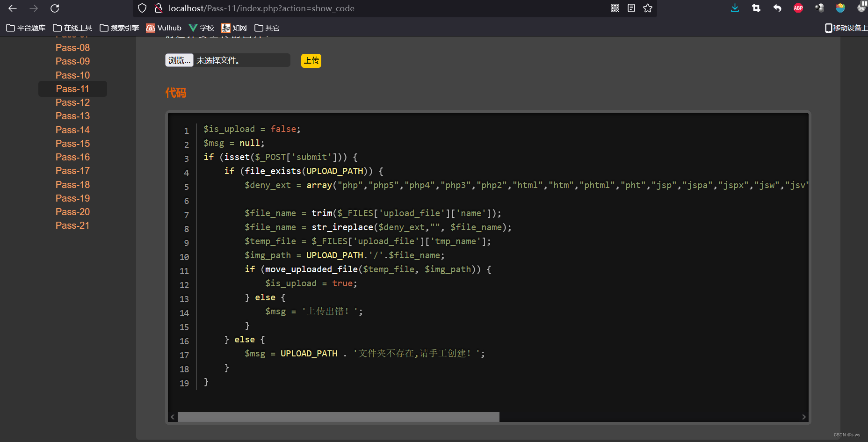Open Pass-15 in the sidebar
Image resolution: width=868 pixels, height=442 pixels.
(72, 144)
